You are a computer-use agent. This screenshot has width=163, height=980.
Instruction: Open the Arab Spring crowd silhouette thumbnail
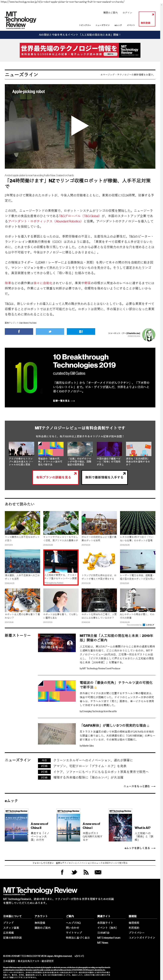click(21, 449)
